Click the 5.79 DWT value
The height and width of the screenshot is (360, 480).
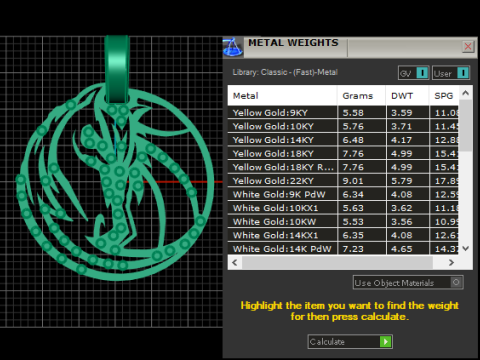(x=402, y=181)
